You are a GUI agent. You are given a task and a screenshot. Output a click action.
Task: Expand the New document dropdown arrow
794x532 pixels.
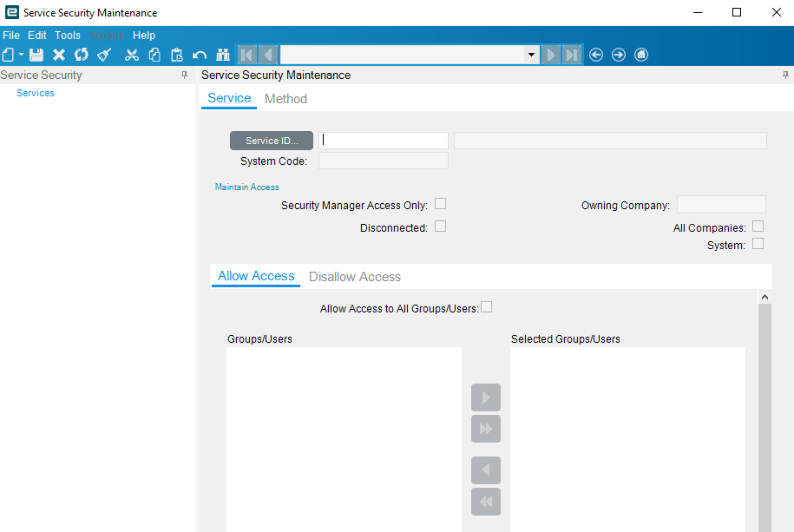pos(22,54)
